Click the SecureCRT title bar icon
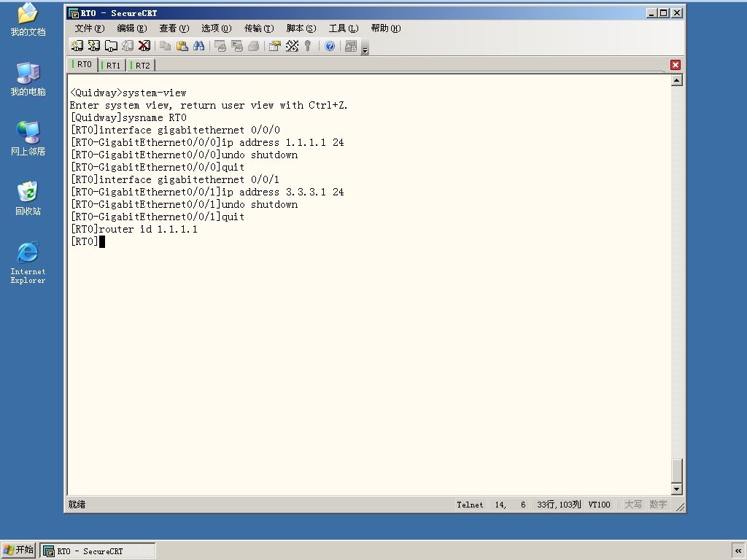 (74, 13)
